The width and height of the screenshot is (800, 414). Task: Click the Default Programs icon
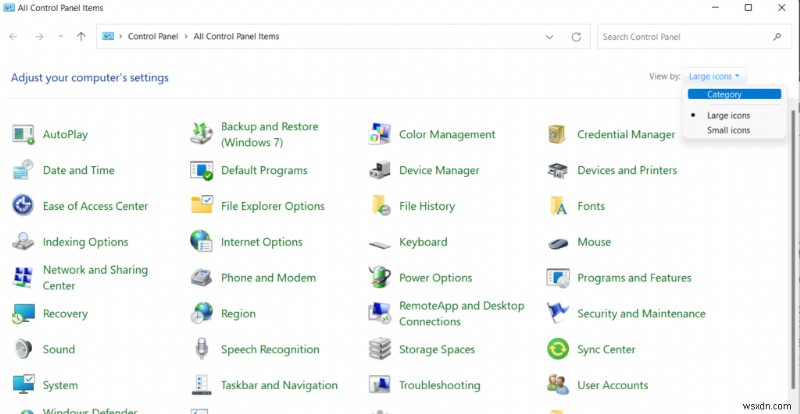[x=201, y=170]
